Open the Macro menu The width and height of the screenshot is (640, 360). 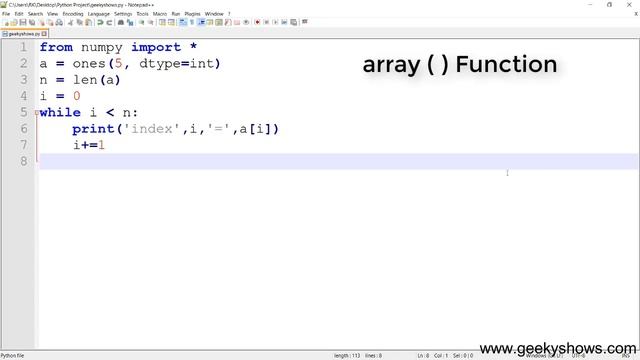pos(160,14)
